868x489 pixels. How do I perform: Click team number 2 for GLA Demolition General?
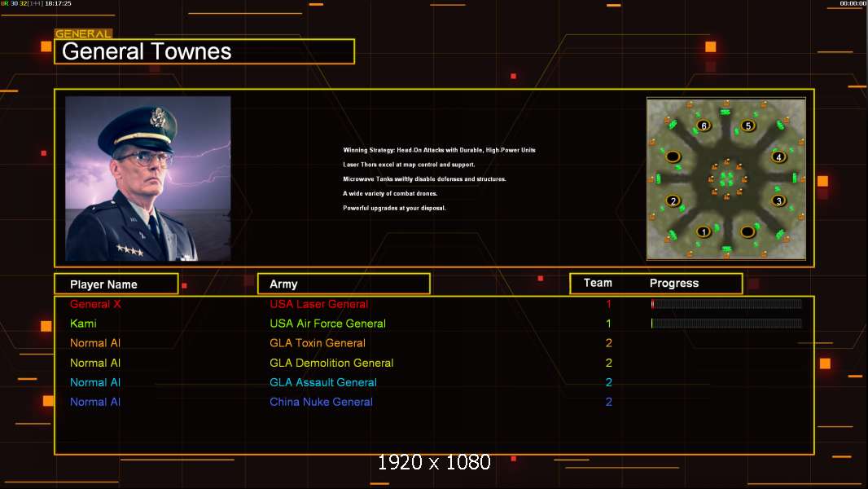click(608, 363)
